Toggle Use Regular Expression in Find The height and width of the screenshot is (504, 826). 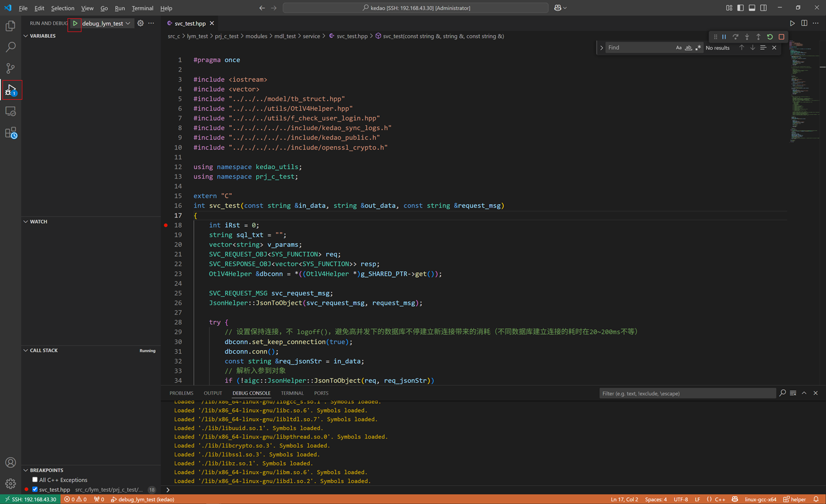click(698, 48)
